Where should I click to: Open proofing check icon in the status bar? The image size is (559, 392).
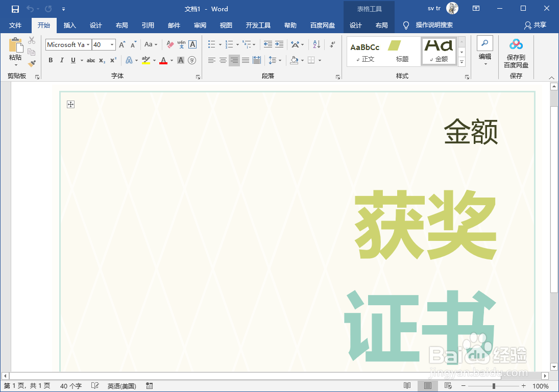click(x=95, y=385)
